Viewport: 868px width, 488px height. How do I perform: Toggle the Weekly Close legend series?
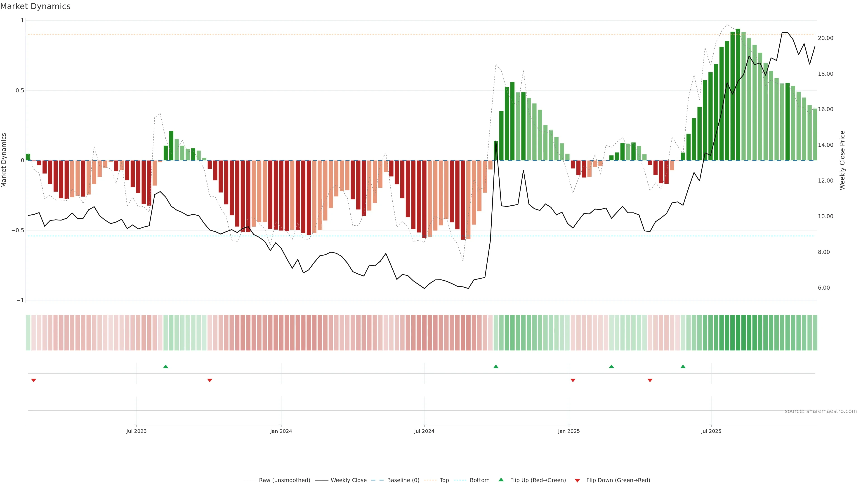(x=348, y=480)
